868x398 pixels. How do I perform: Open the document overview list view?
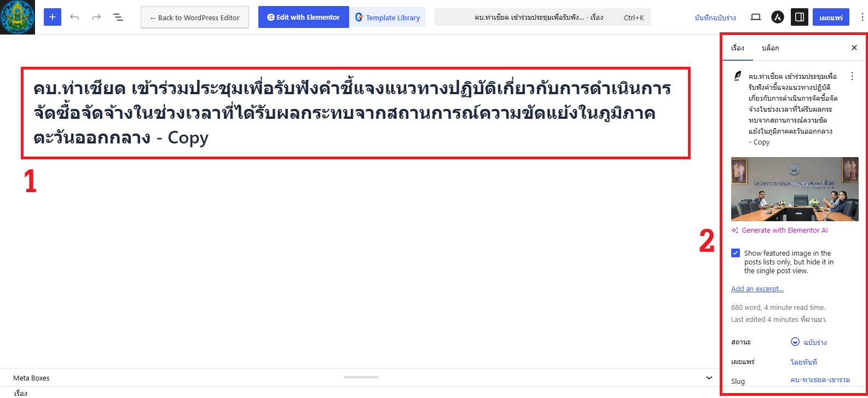click(118, 17)
